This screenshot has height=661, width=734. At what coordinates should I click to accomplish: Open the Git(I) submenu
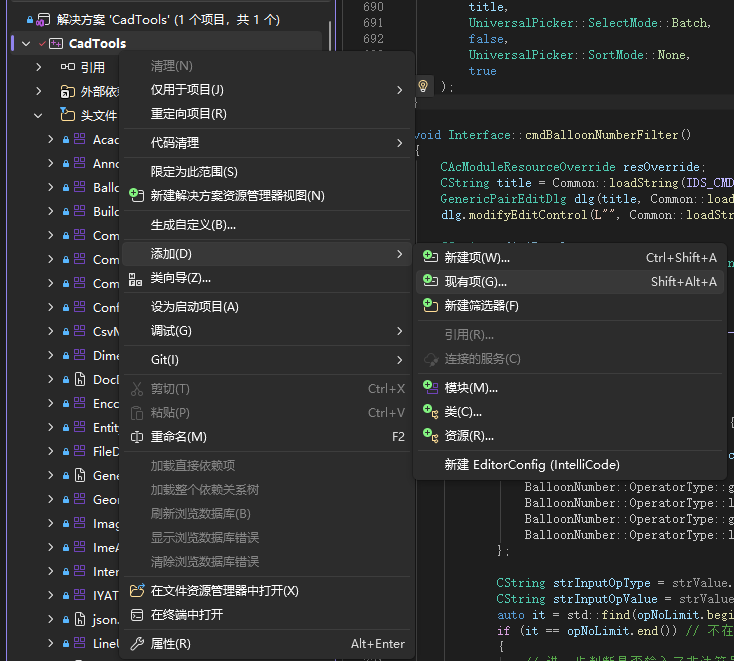(x=267, y=360)
